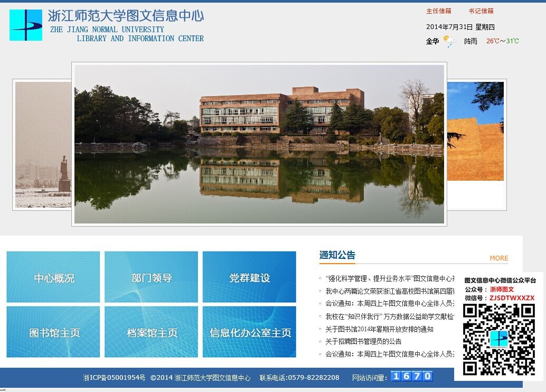
Task: Open the 主任信箱 mailbox link
Action: (438, 11)
